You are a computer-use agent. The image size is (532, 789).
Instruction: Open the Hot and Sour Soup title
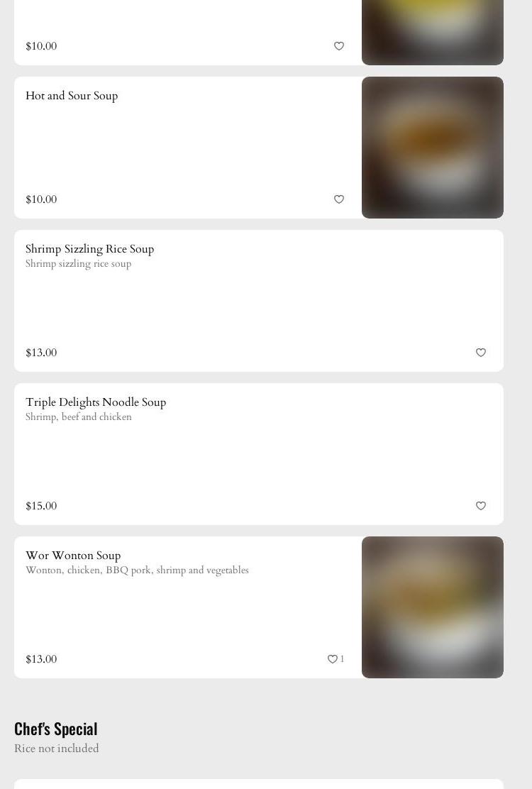pos(72,96)
